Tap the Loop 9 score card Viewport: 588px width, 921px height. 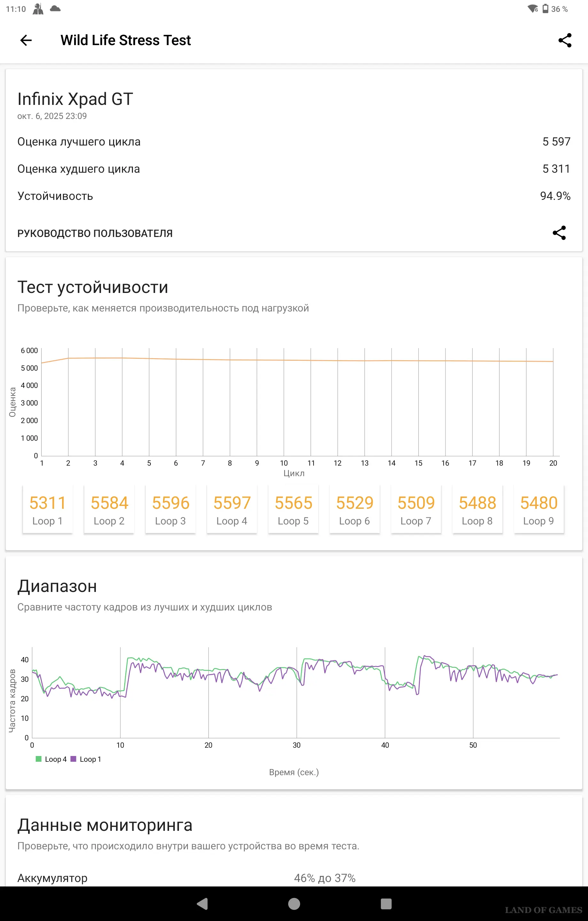[x=539, y=509]
